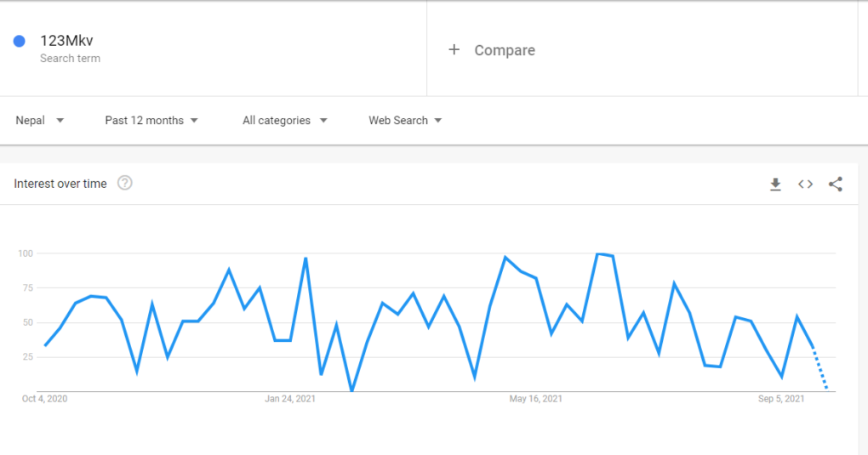The image size is (868, 455).
Task: Download the Interest over time data
Action: pos(775,185)
